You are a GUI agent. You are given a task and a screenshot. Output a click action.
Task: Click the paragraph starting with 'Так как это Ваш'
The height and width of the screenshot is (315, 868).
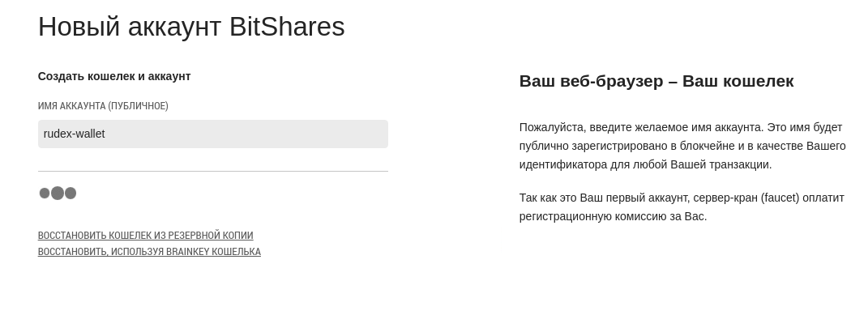[682, 206]
